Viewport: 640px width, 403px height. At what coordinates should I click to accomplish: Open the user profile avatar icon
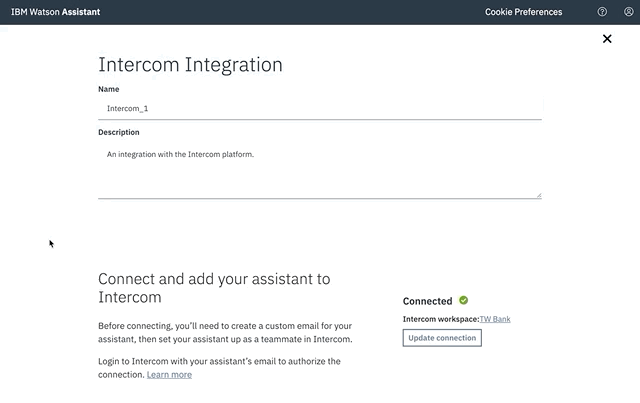click(629, 12)
